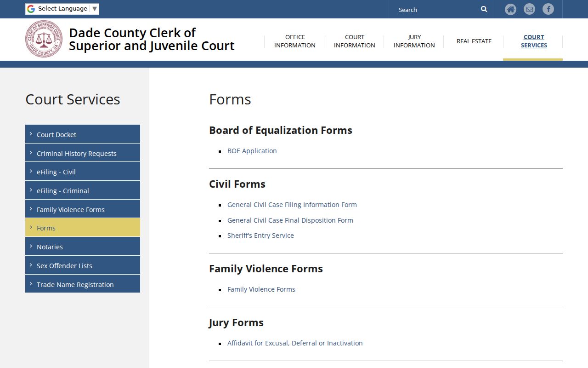Open the Sheriff's Entry Service link
This screenshot has width=588, height=368.
260,236
